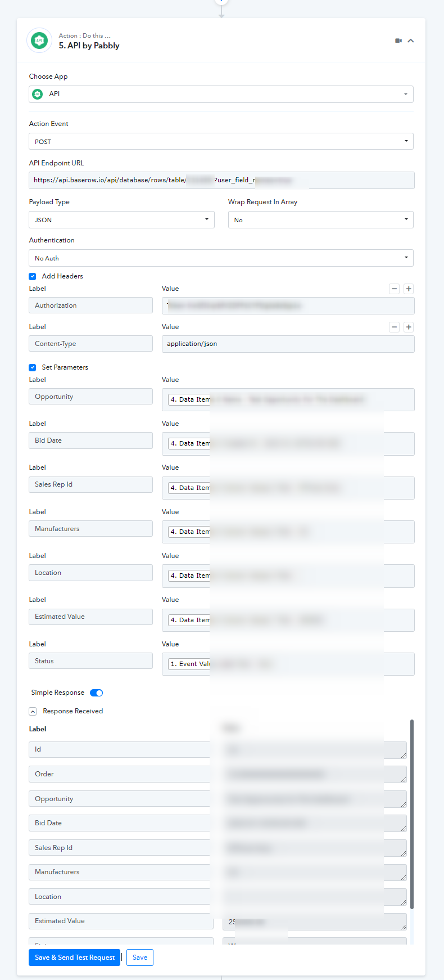Viewport: 444px width, 980px height.
Task: Add header after Content-Type with plus icon
Action: pyautogui.click(x=409, y=327)
